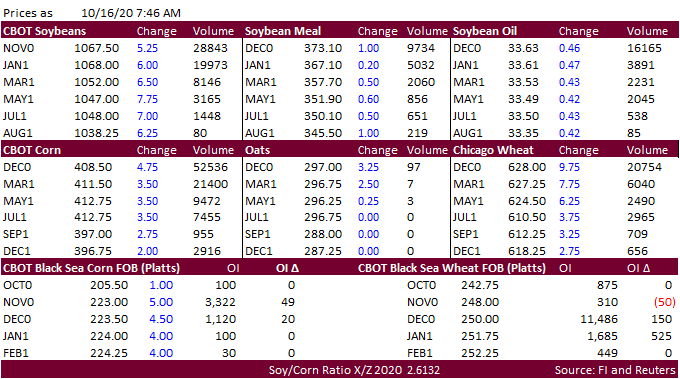680x379 pixels.
Task: Click Black Sea corn DEC0 price 223.50
Action: click(x=109, y=319)
